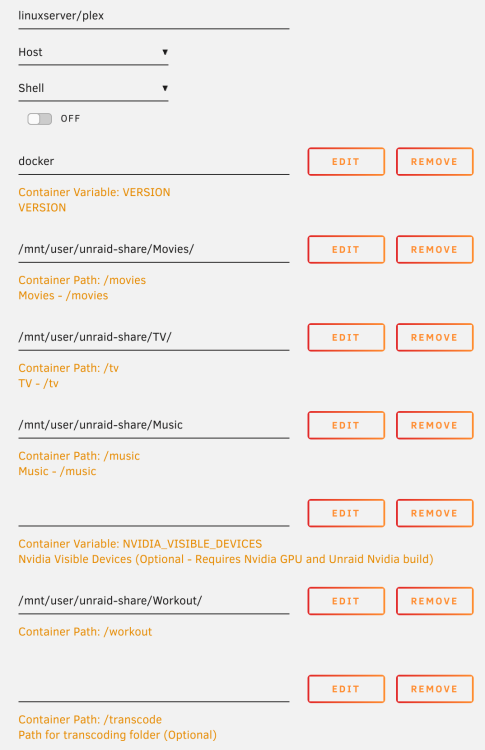Screen dimensions: 485x750
Task: Click the repository field linuxserver/plex
Action: click(154, 16)
